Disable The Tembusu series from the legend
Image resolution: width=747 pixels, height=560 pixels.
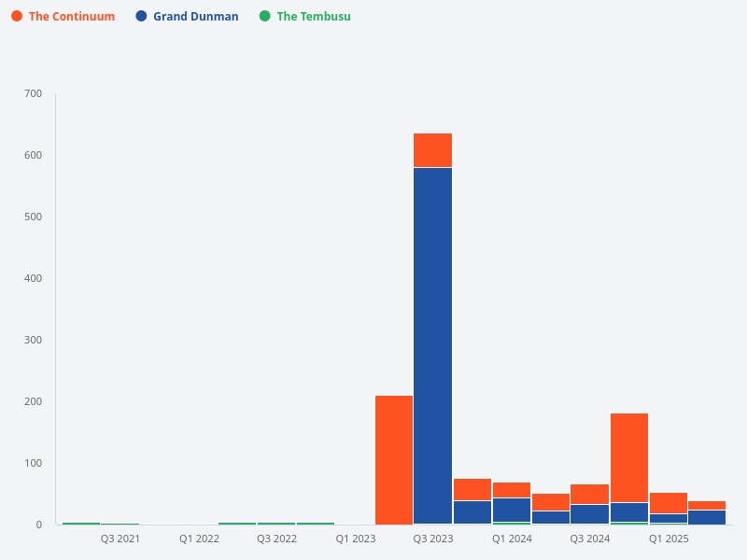308,16
